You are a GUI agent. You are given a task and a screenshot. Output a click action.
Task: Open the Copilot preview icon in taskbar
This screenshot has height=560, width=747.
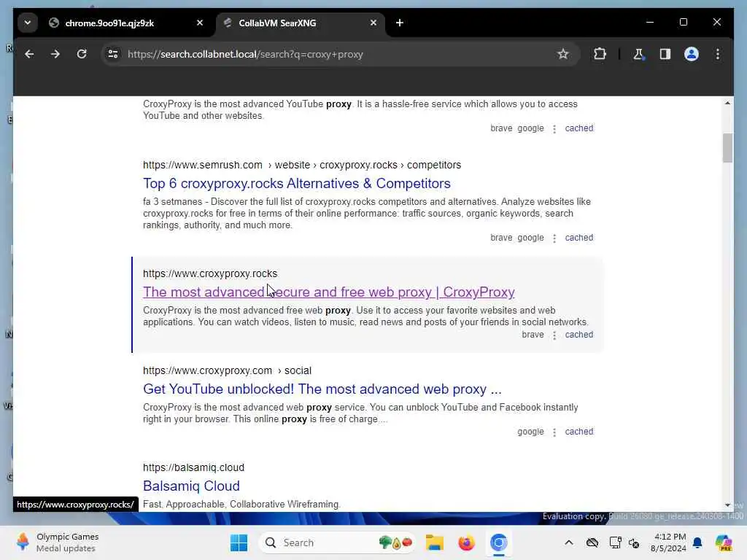(x=724, y=542)
